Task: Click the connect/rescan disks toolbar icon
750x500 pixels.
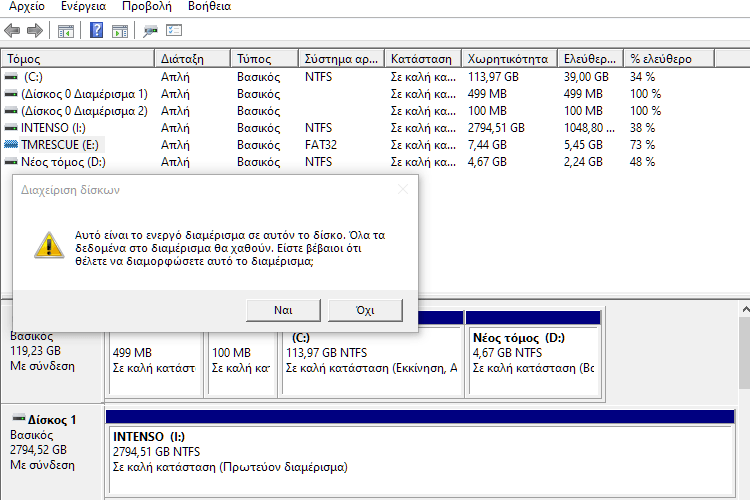Action: click(x=150, y=31)
